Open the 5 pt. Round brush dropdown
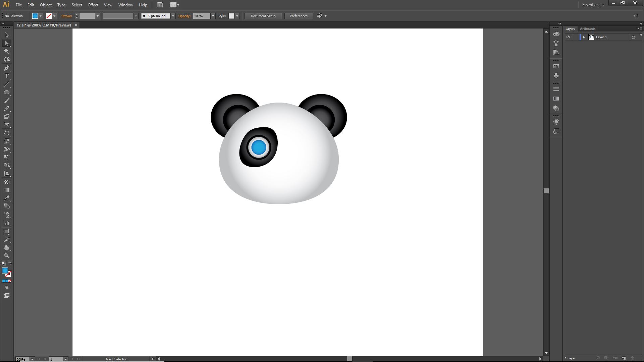 (173, 16)
